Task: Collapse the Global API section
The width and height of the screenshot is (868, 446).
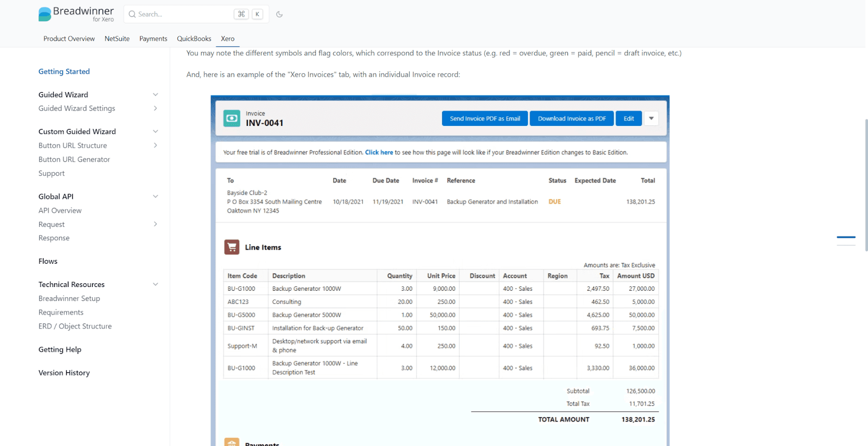Action: point(155,196)
